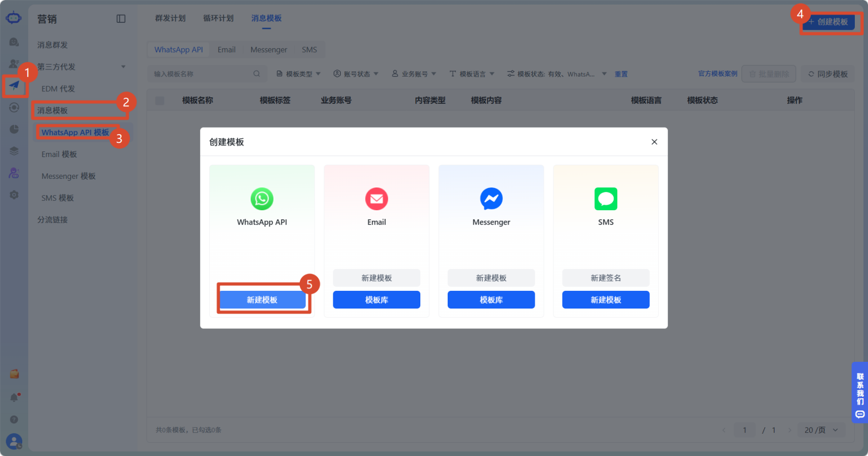The image size is (868, 456).
Task: Open the 联系我们 floating contact button
Action: click(x=860, y=392)
